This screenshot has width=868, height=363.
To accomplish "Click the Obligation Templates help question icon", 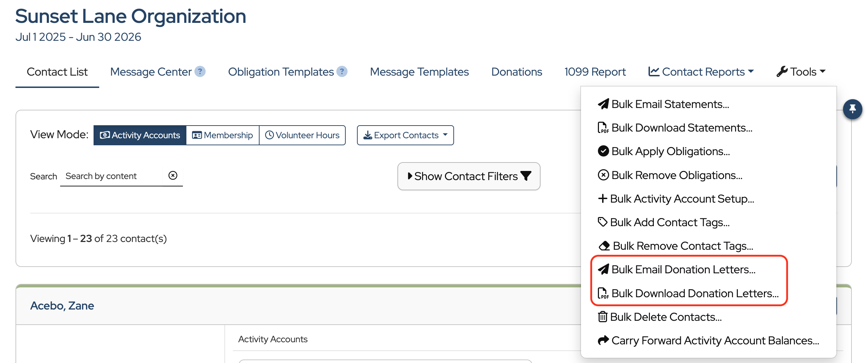I will tap(342, 72).
